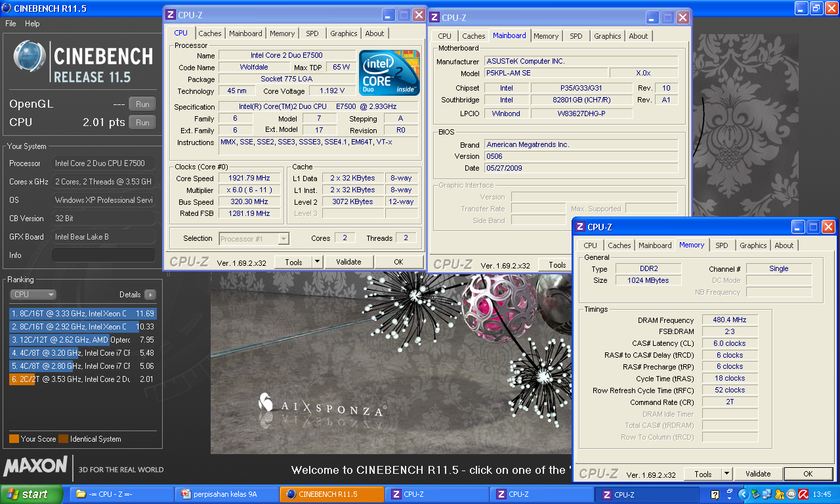Expand Tools dropdown arrow in CPU window
The width and height of the screenshot is (840, 504).
[x=317, y=261]
